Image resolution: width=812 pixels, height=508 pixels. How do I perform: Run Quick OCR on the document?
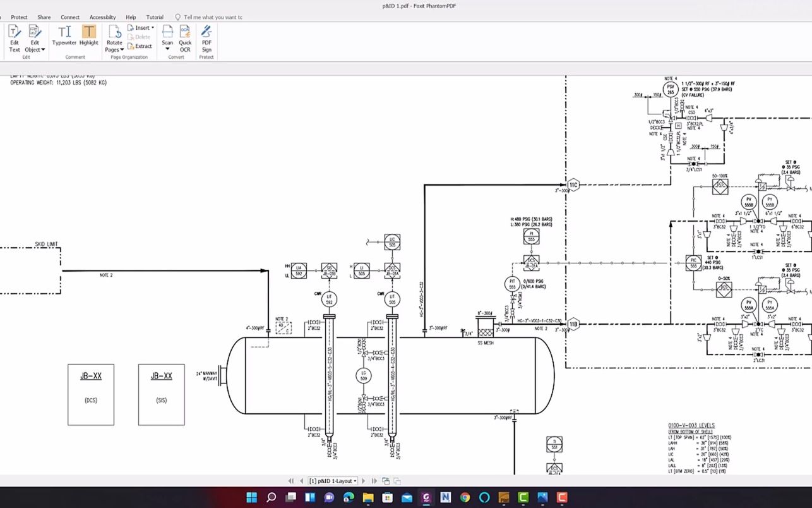pos(185,39)
